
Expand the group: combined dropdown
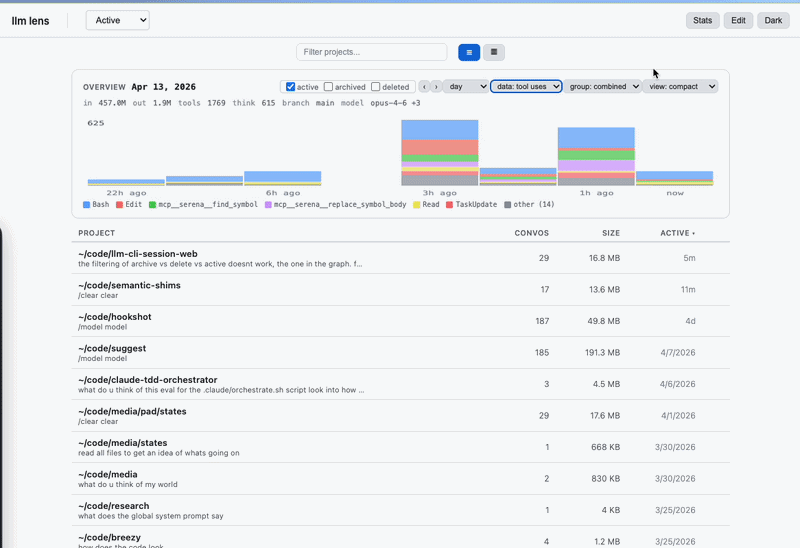pos(603,87)
